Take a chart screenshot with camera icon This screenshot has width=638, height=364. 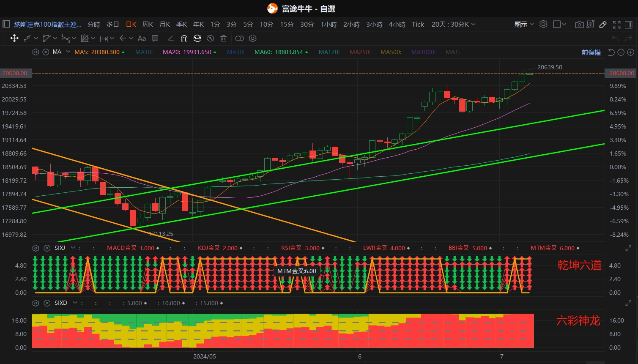pyautogui.click(x=579, y=25)
